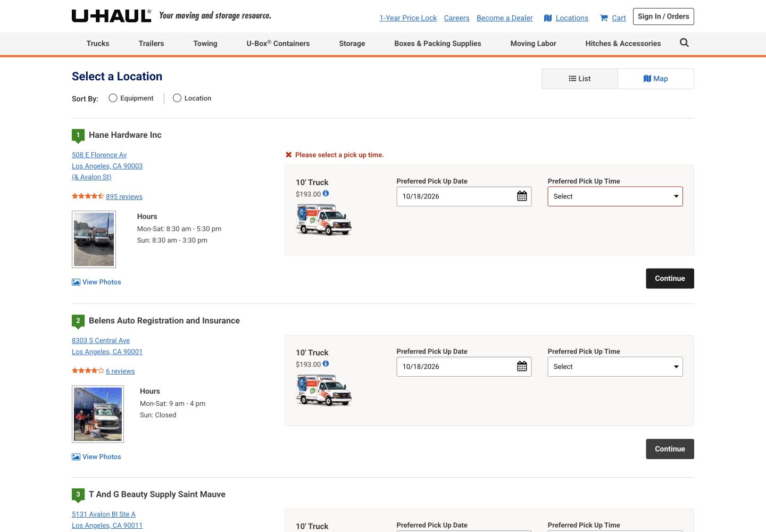Open Locations link in header
Image resolution: width=766 pixels, height=532 pixels.
(572, 18)
